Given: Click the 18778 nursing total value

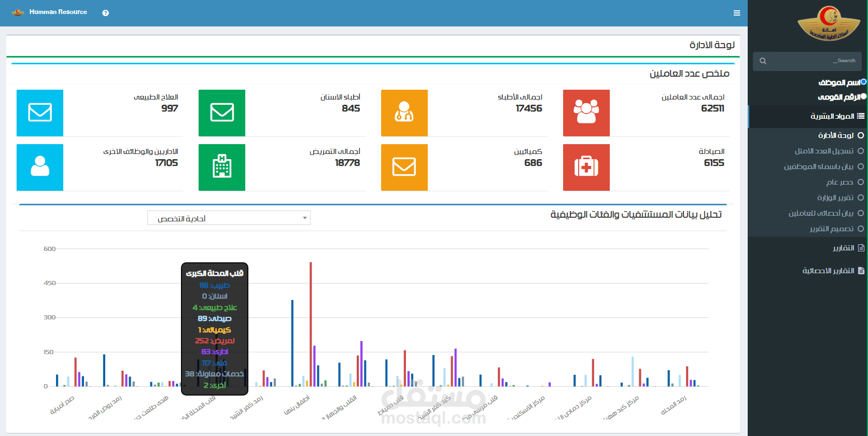Looking at the screenshot, I should (x=347, y=163).
